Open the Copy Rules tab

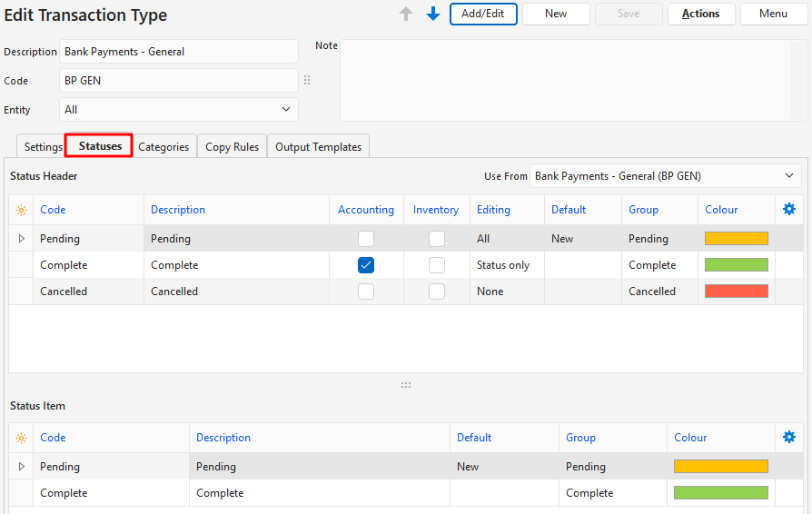pos(232,146)
